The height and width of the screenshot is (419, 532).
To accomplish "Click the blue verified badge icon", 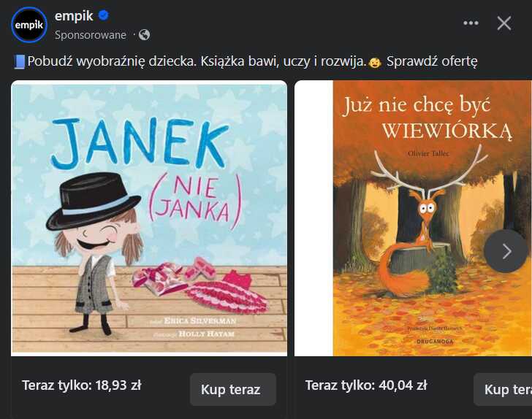I will pyautogui.click(x=104, y=15).
